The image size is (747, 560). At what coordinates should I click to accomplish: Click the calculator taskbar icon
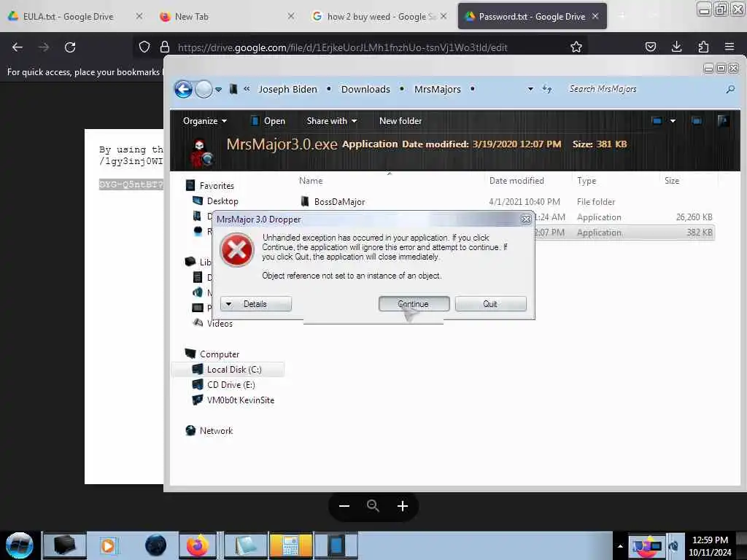point(290,545)
